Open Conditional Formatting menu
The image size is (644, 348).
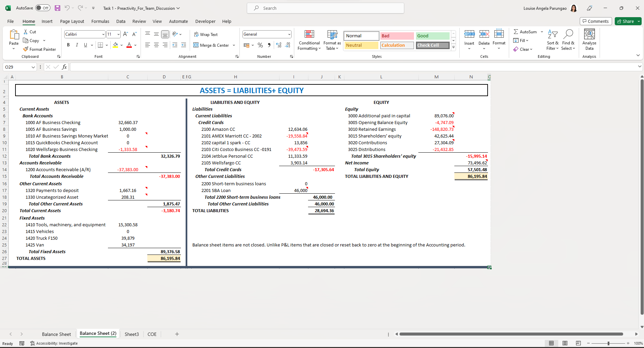(x=309, y=40)
